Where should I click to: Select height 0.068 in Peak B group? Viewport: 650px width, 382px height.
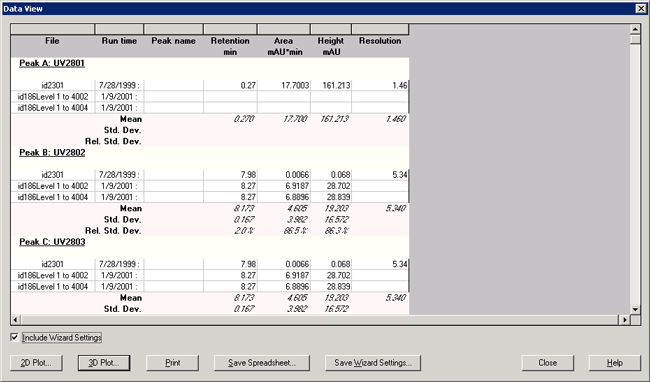click(331, 175)
